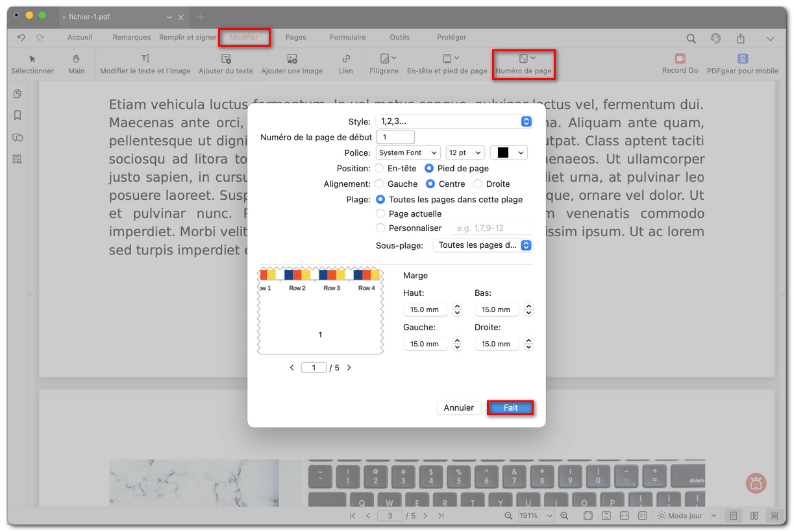Viewport: 794px width, 532px height.
Task: Open the page thumbnails panel
Action: [x=17, y=93]
